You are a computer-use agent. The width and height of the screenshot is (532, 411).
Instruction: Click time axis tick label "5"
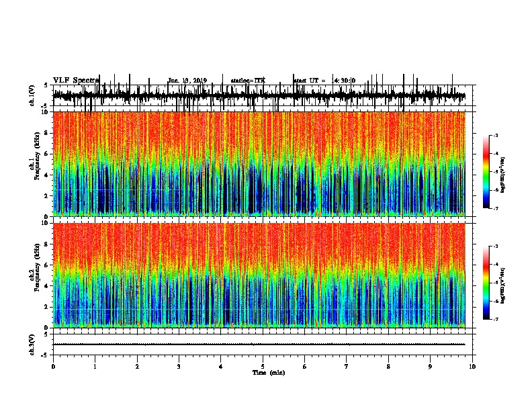[x=263, y=367]
